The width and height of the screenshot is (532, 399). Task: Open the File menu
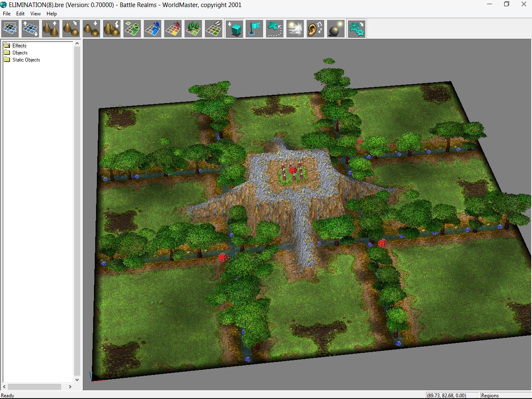tap(7, 14)
